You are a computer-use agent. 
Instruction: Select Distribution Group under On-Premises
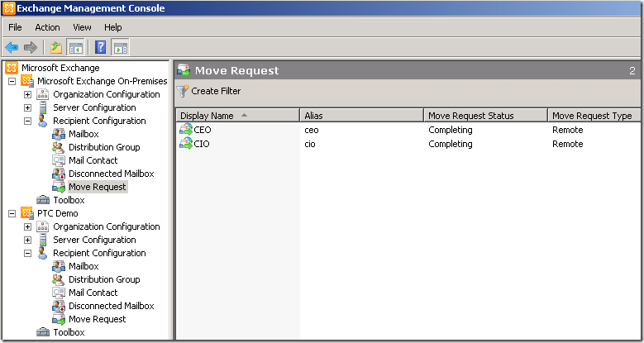(104, 147)
